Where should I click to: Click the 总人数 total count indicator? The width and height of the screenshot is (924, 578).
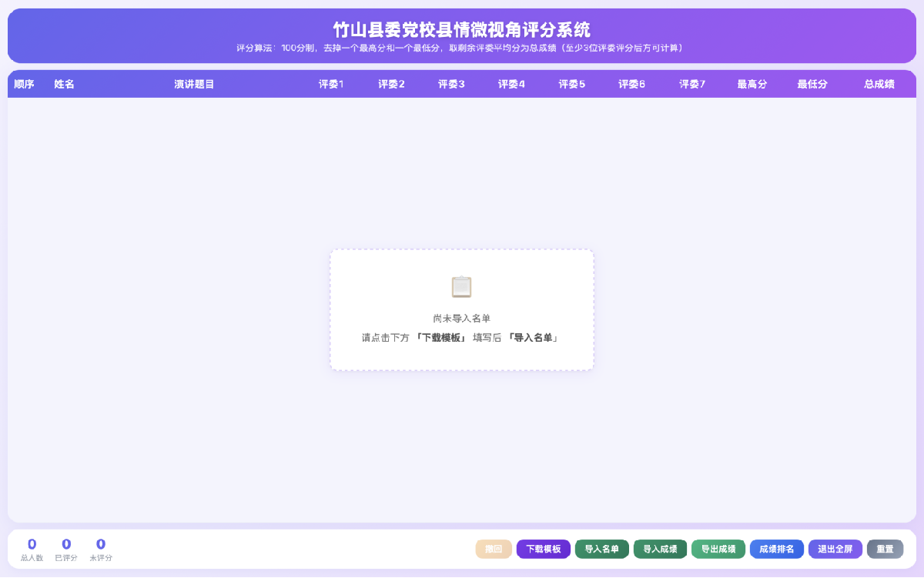point(32,549)
